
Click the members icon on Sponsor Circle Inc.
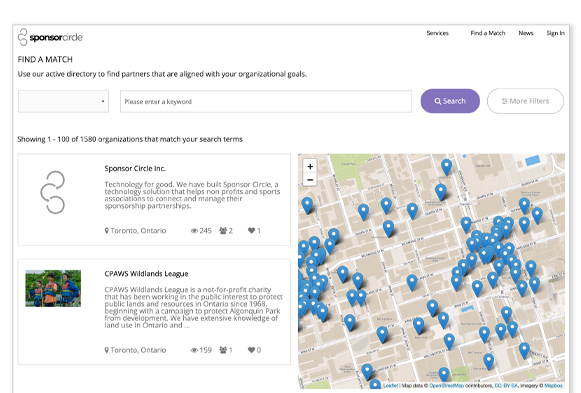tap(223, 230)
